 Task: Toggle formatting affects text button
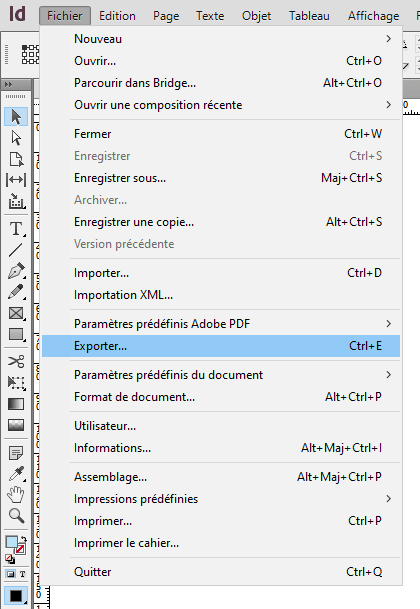[23, 574]
